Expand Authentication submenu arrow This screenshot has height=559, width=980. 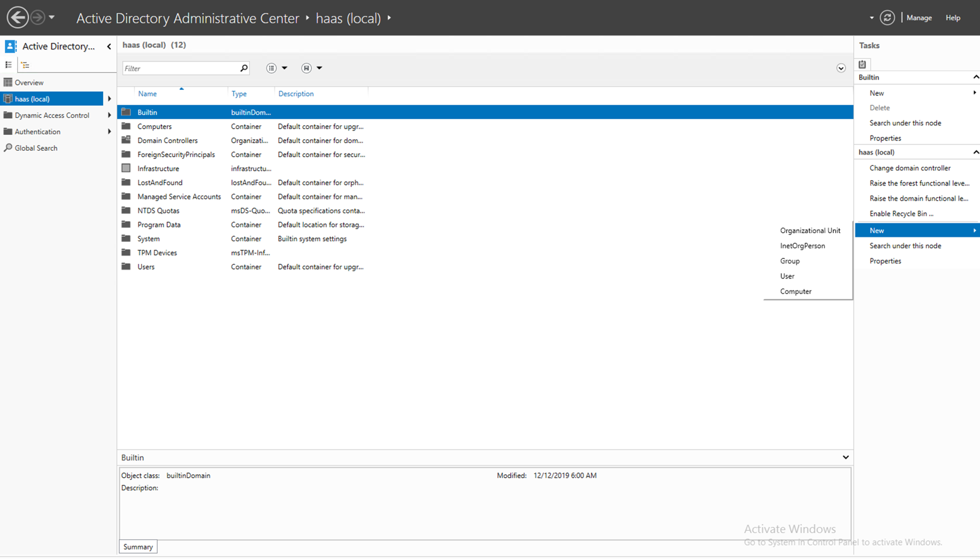coord(109,132)
